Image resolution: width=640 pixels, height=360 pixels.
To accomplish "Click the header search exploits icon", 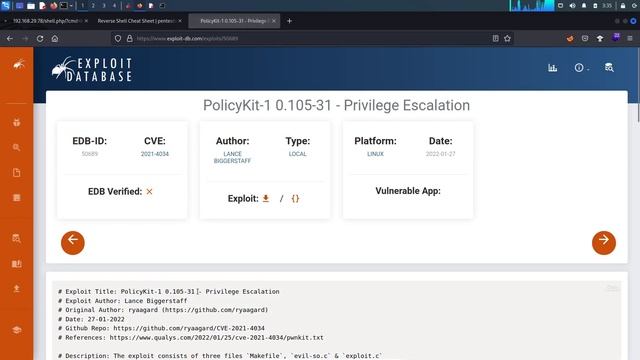I will (x=609, y=68).
